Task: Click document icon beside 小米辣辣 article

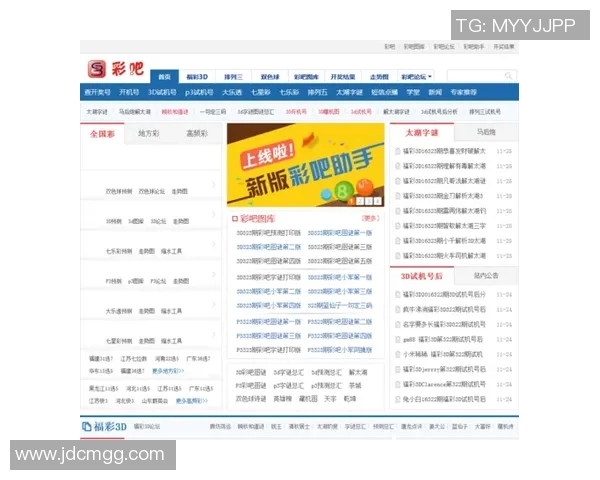Action: tap(398, 354)
